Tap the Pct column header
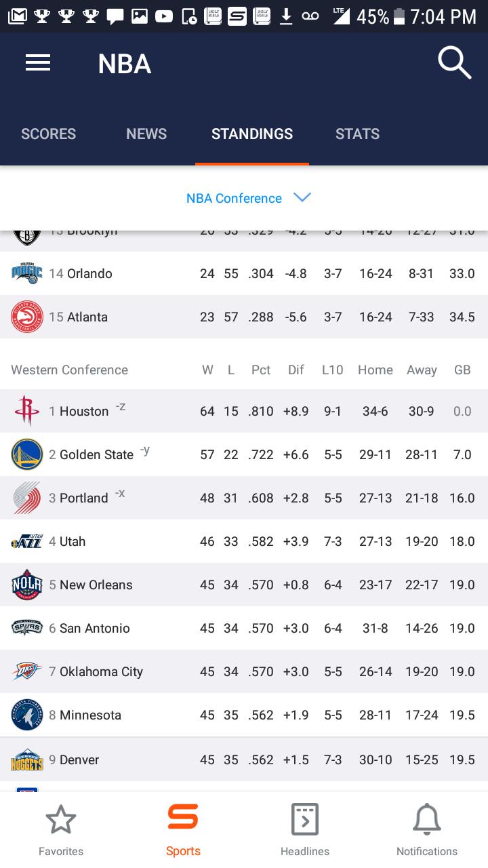The height and width of the screenshot is (868, 488). click(261, 370)
